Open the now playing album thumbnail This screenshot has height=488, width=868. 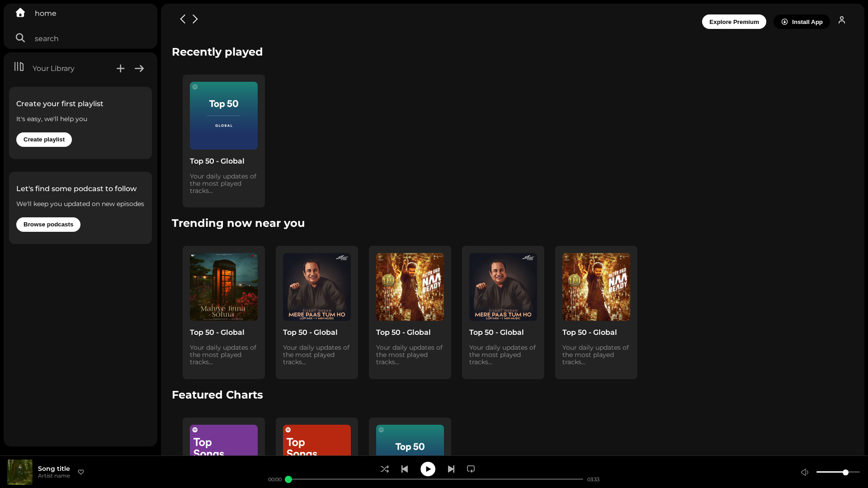[20, 472]
